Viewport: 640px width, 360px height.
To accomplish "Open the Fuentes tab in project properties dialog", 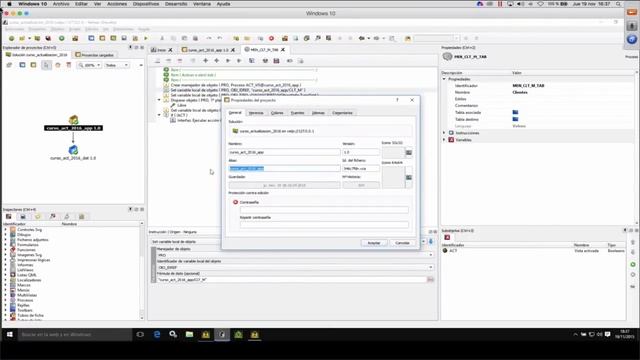I will click(297, 113).
